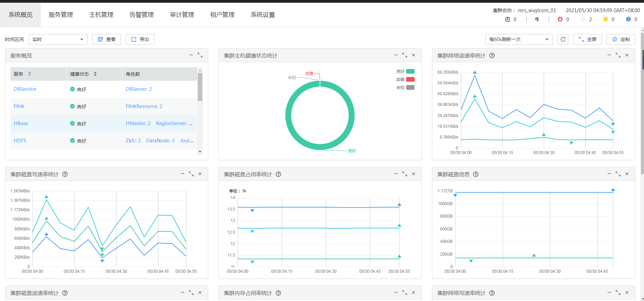Maximize the 集群主机健康状态统计 panel
644x301 pixels.
tap(405, 55)
